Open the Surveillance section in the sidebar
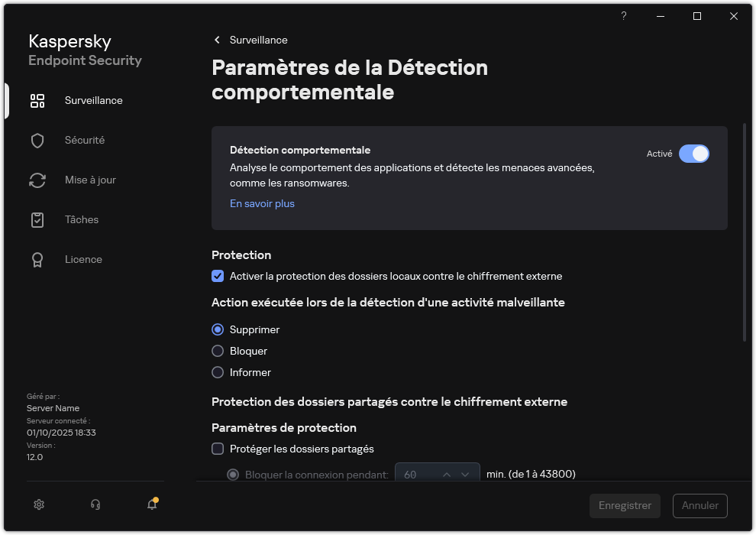 (93, 100)
